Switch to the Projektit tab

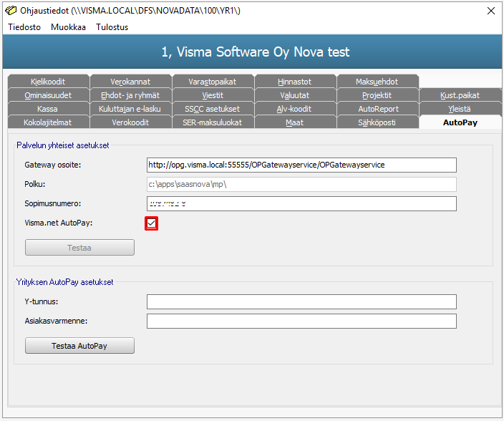tap(377, 95)
